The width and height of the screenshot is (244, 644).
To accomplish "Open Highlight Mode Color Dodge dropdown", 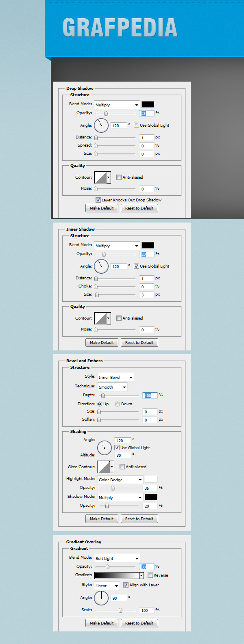I will click(120, 480).
